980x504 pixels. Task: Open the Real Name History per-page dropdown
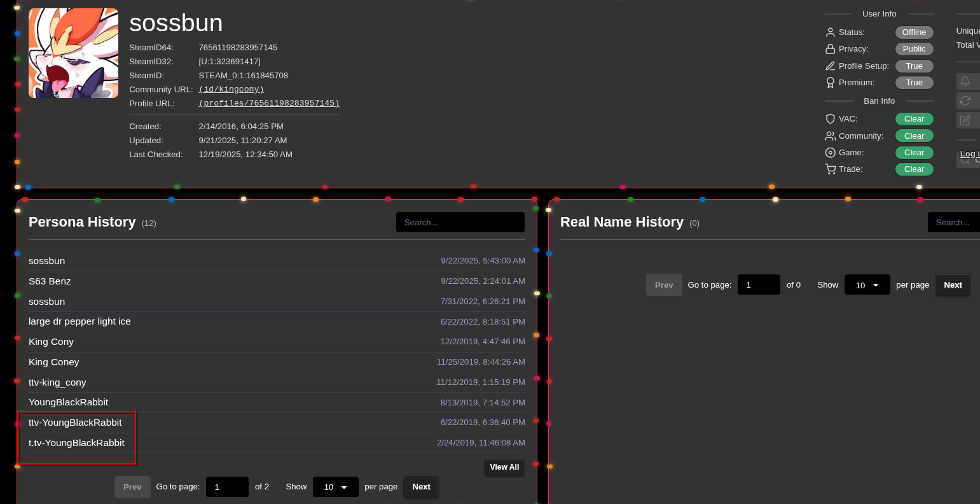coord(867,285)
